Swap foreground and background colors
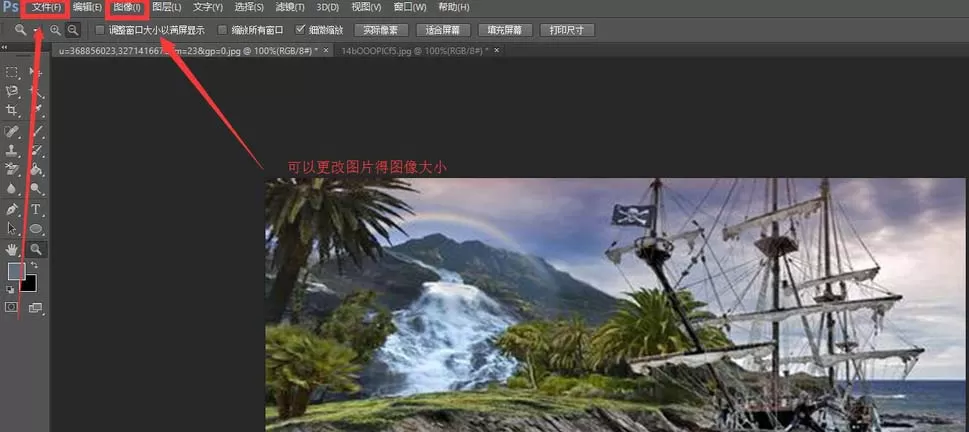Viewport: 969px width, 432px height. 35,265
